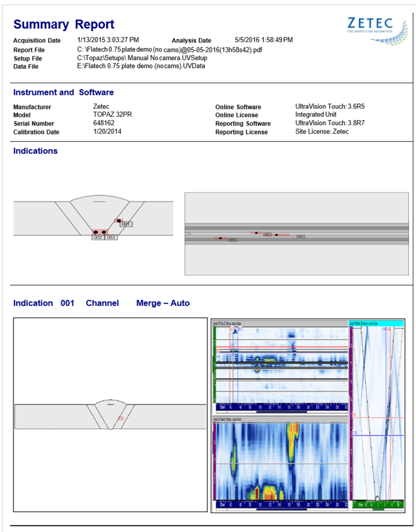Click the Merge – Auto channel text
The image size is (416, 532).
[x=163, y=303]
